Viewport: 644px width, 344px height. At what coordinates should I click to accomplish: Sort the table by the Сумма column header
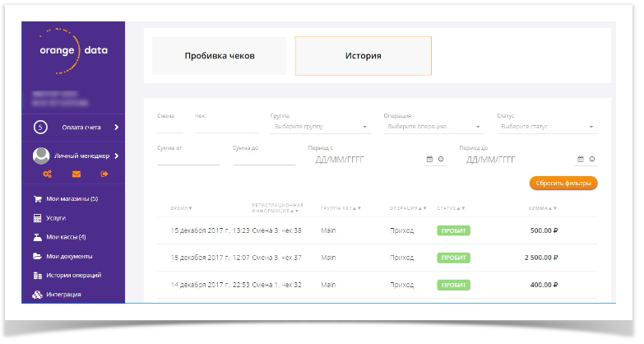tap(542, 208)
